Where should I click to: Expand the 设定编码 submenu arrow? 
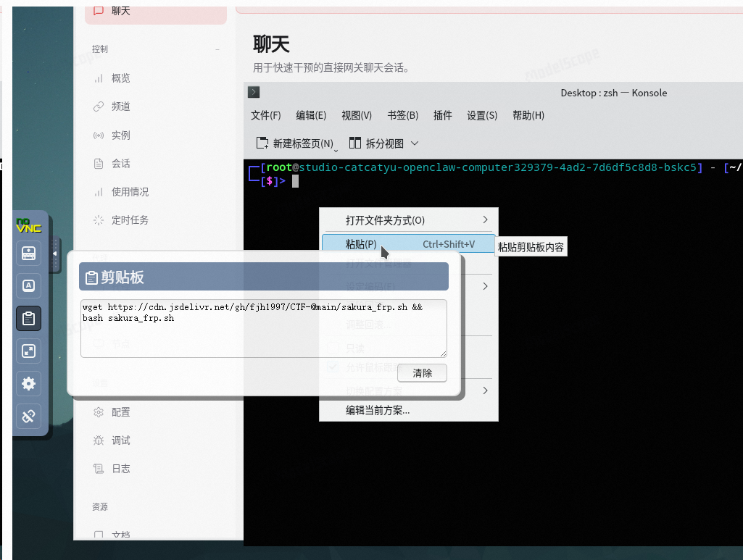coord(485,286)
